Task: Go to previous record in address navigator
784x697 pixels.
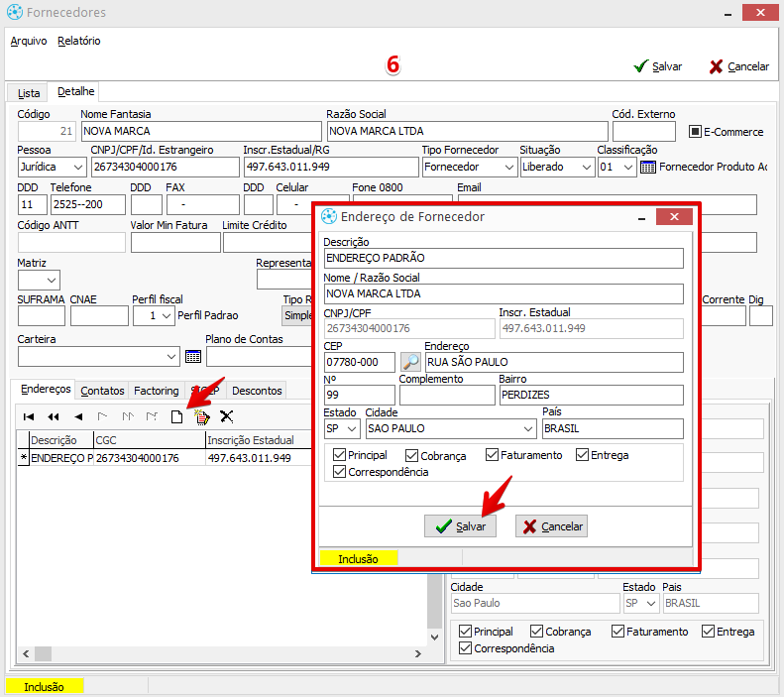Action: pos(78,416)
